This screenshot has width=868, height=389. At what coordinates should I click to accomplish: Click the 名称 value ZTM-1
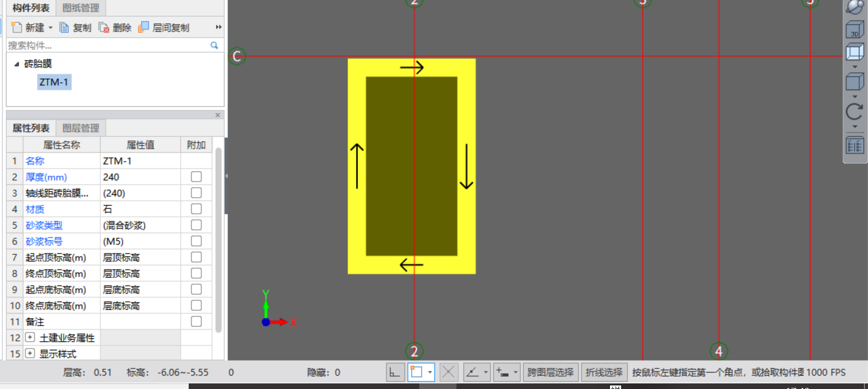point(140,161)
